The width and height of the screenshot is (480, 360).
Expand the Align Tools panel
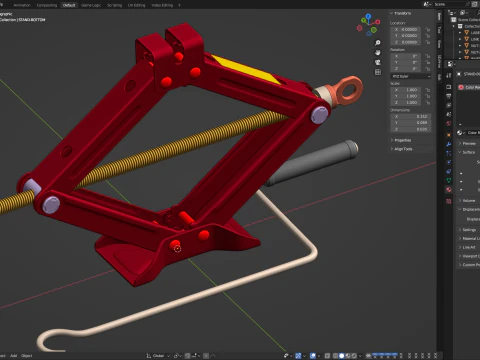tap(401, 149)
